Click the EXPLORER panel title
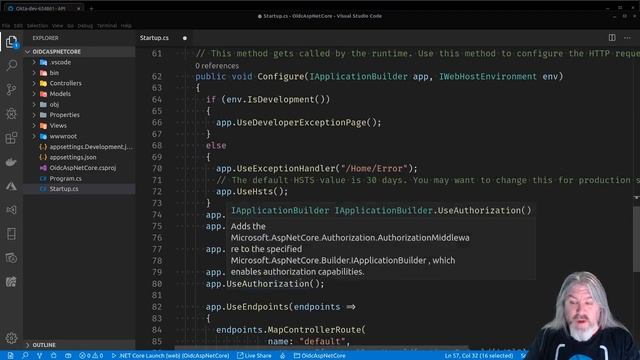The width and height of the screenshot is (640, 360). pyautogui.click(x=45, y=38)
